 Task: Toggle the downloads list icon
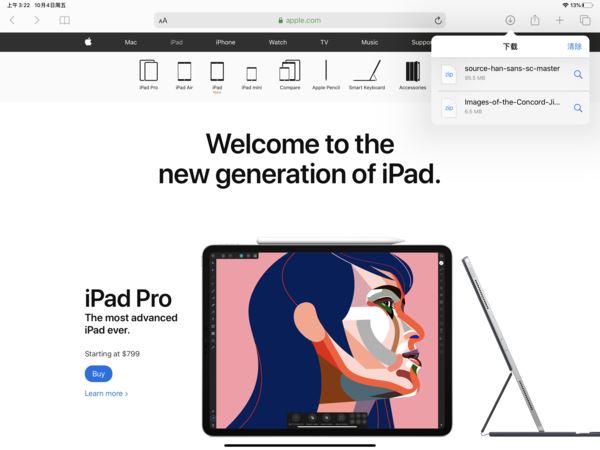click(510, 20)
